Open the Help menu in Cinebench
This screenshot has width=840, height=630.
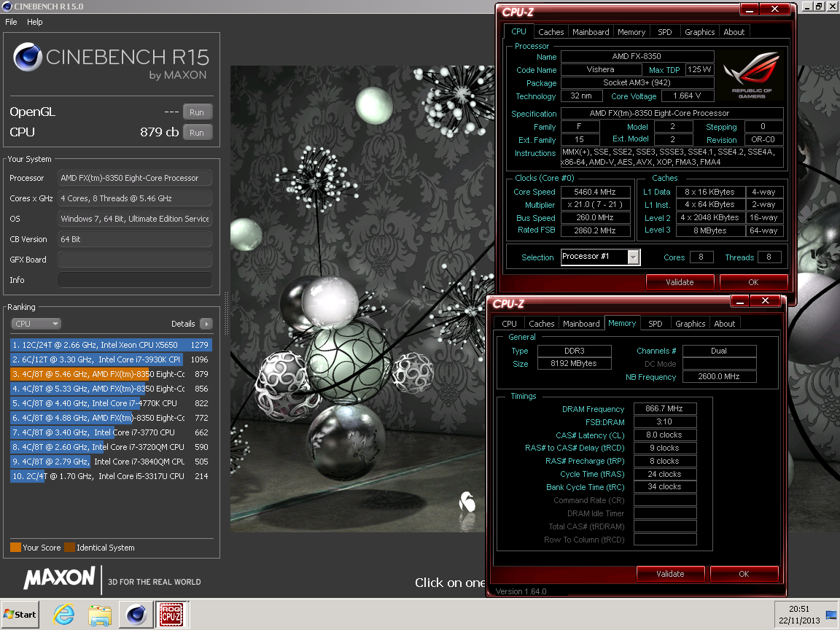click(x=35, y=22)
